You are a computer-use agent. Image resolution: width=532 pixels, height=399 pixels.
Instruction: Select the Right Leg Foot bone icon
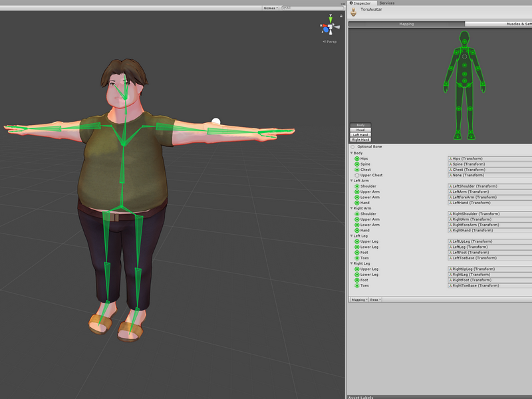pyautogui.click(x=357, y=280)
